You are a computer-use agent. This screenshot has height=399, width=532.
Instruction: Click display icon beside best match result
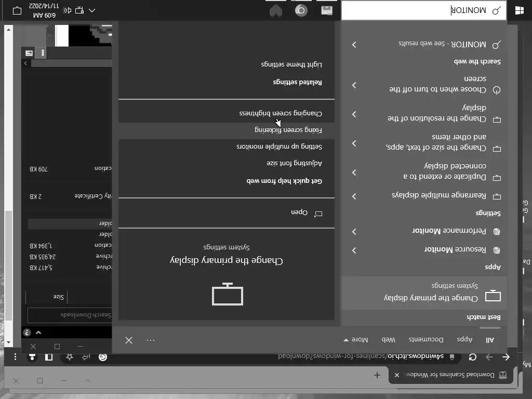(x=493, y=296)
